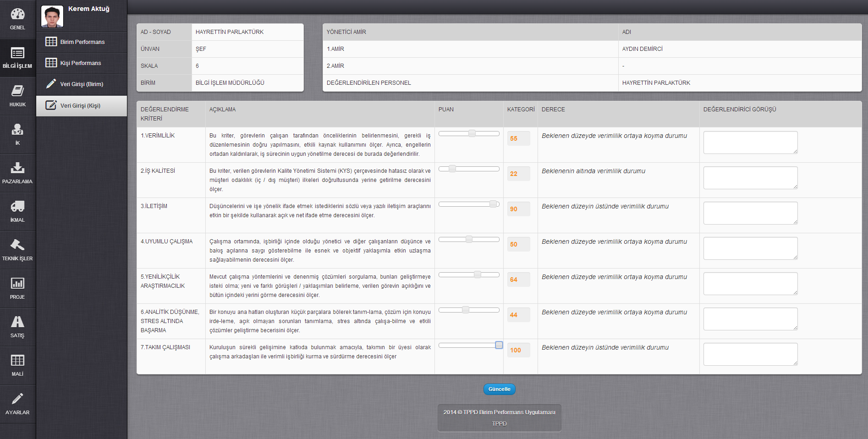Click the TAKIM ÇALIŞMASI comment box
Viewport: 868px width, 439px height.
click(x=750, y=354)
